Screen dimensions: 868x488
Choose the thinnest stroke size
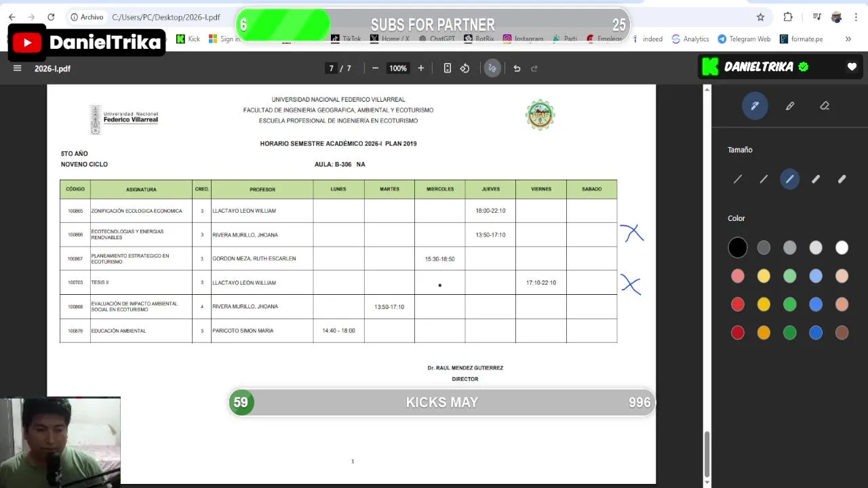click(738, 179)
